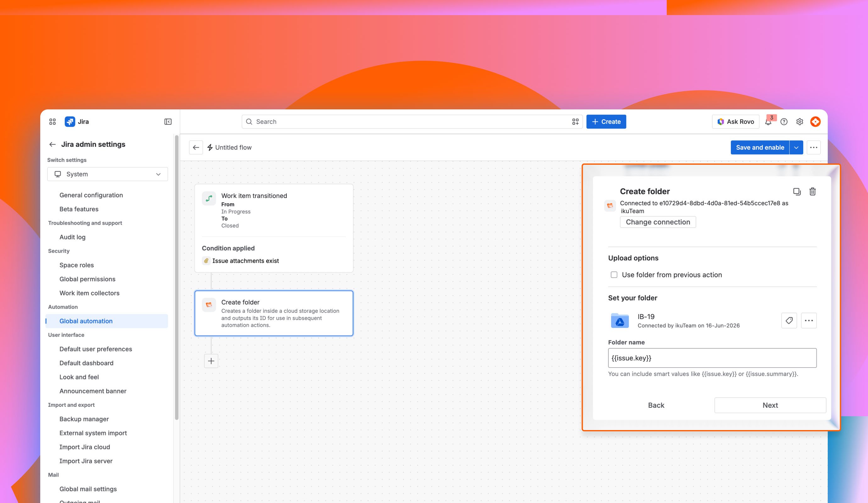The image size is (868, 503).
Task: Click the back arrow beside Untitled flow
Action: [196, 147]
